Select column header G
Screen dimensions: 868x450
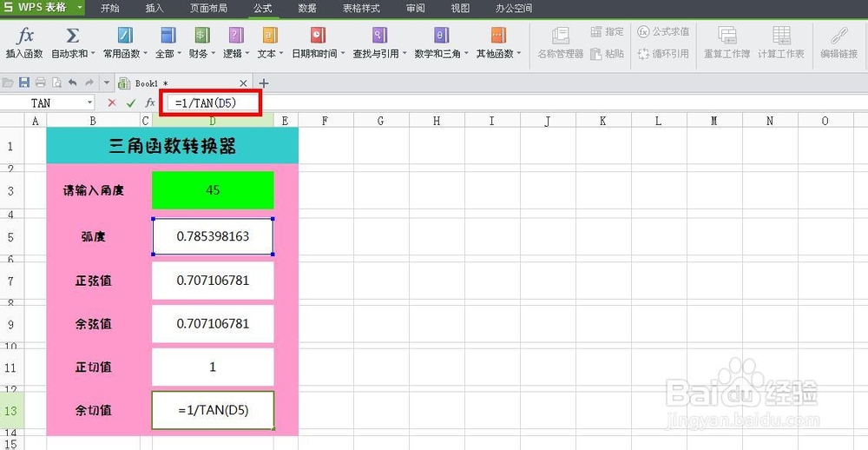click(381, 120)
